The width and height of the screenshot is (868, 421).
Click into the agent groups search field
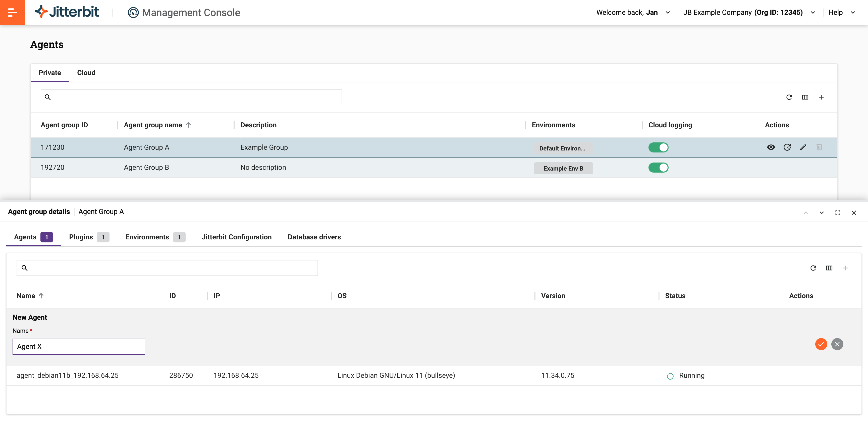[191, 97]
